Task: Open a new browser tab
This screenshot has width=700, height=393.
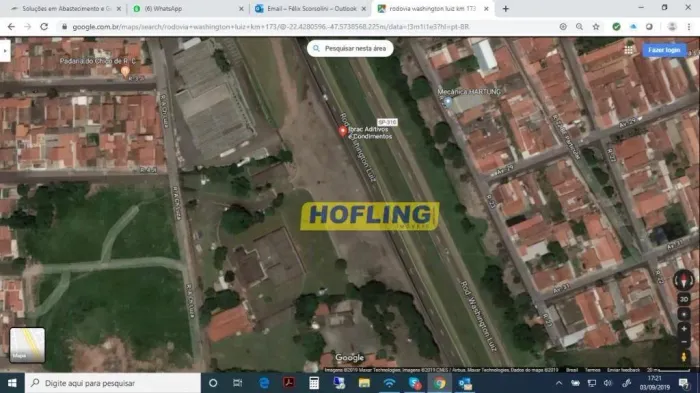Action: pyautogui.click(x=505, y=8)
